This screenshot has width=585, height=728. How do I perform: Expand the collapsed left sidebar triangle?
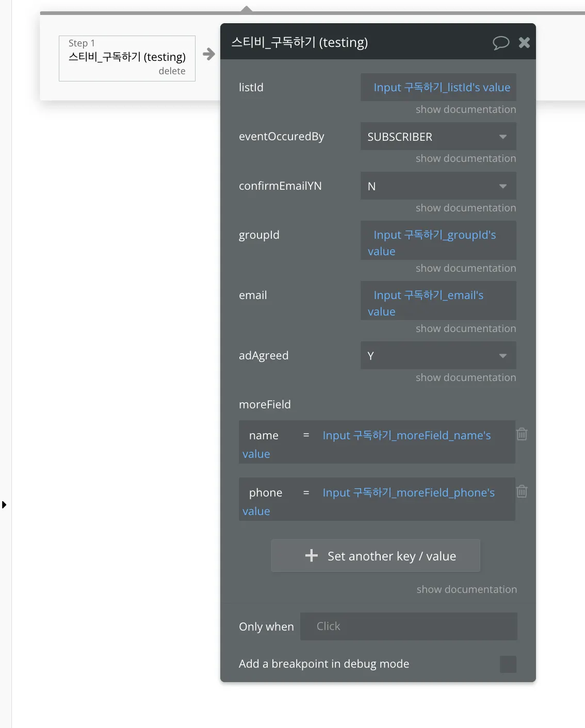[x=4, y=505]
